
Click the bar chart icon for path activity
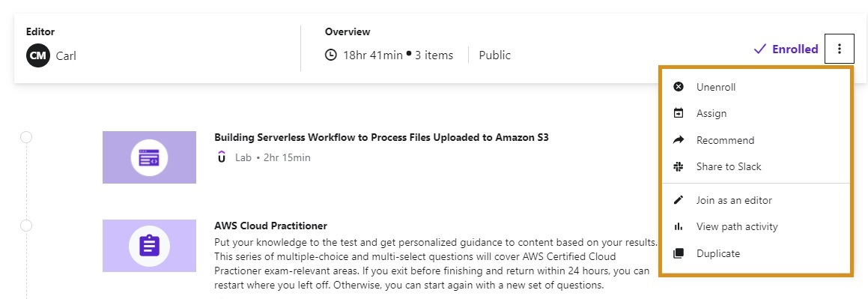(x=678, y=226)
